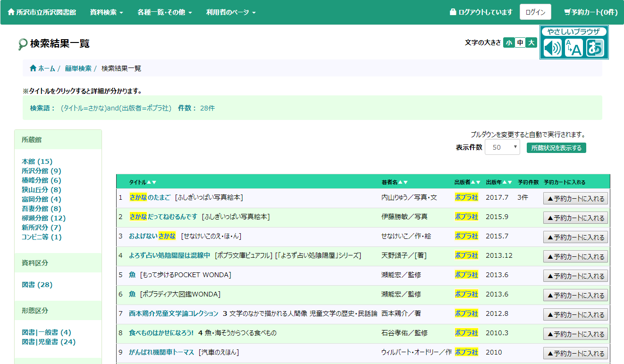Set text size to large (大)
This screenshot has width=624, height=364.
click(x=531, y=42)
